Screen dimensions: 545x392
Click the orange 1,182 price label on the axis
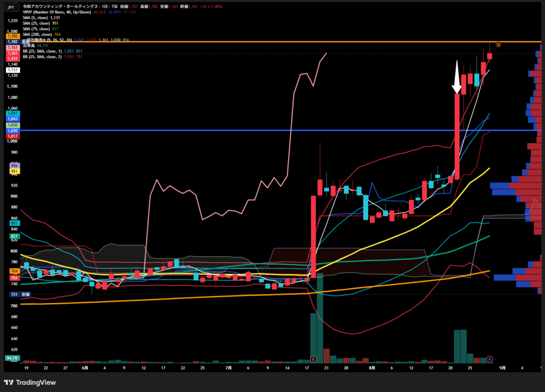tap(13, 36)
